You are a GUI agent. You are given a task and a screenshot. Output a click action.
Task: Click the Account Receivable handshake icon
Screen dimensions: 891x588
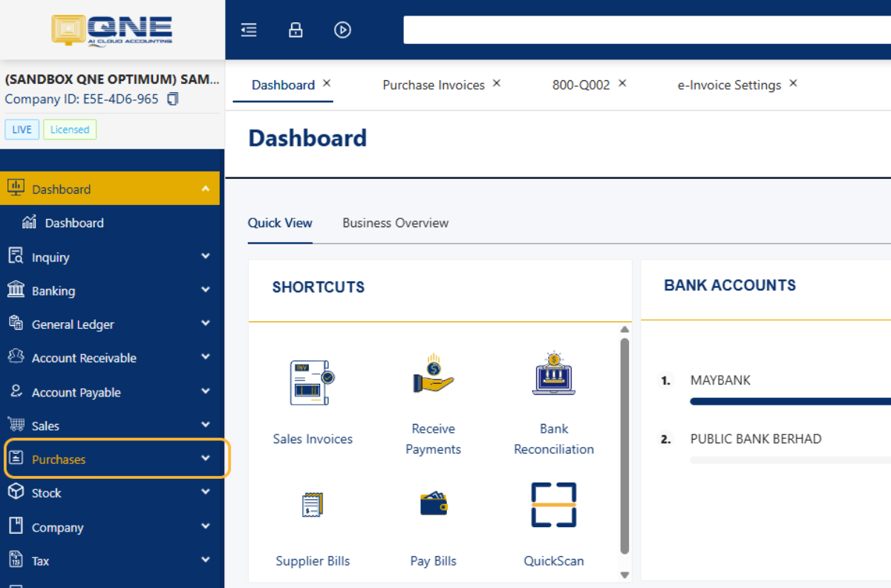[16, 356]
